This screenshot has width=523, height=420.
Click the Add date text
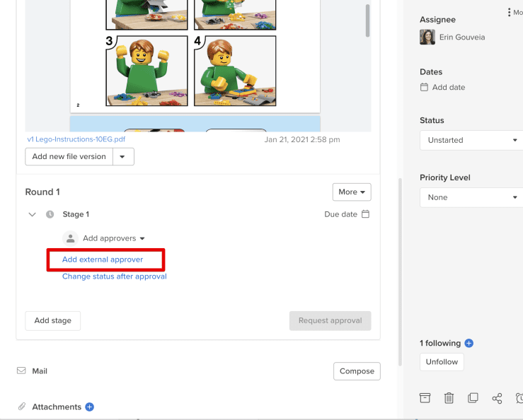point(449,88)
